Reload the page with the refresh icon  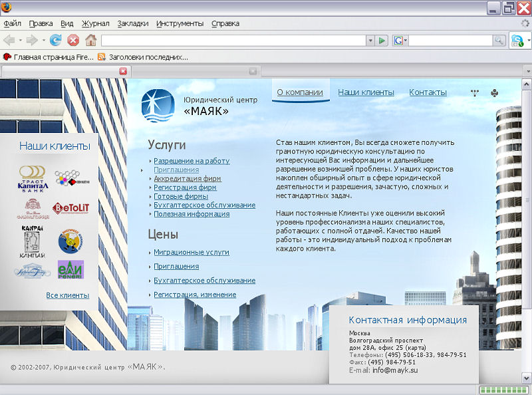coord(55,40)
